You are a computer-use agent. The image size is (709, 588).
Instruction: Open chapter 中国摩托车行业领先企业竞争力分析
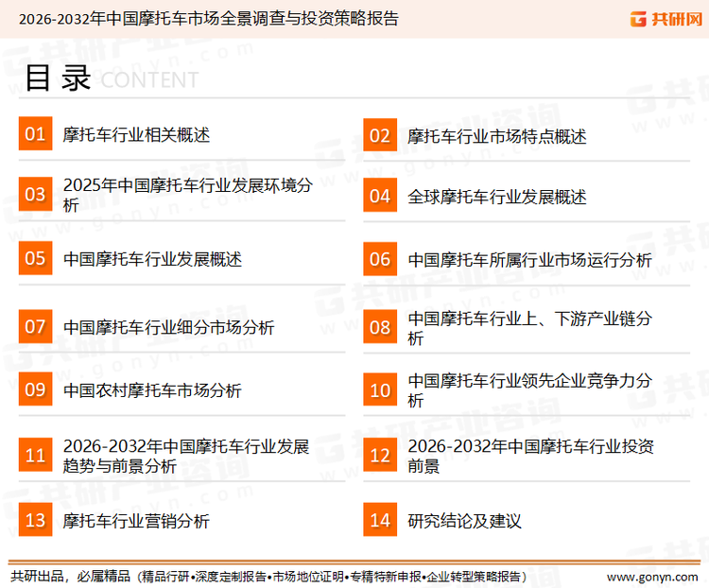pyautogui.click(x=529, y=390)
